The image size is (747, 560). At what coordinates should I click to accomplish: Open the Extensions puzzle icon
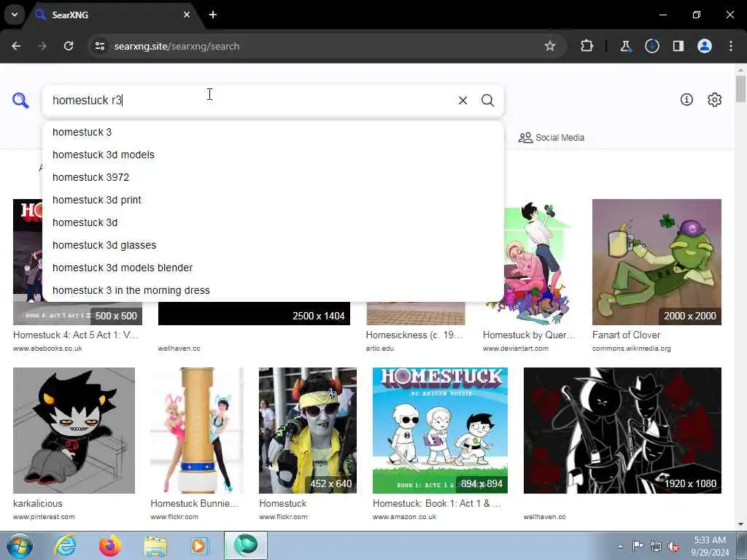[587, 46]
